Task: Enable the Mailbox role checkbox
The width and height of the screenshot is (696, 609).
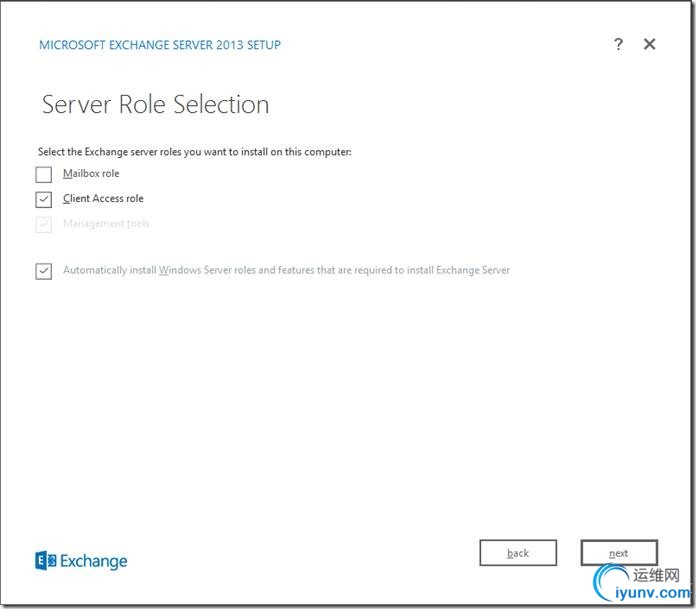Action: click(44, 174)
